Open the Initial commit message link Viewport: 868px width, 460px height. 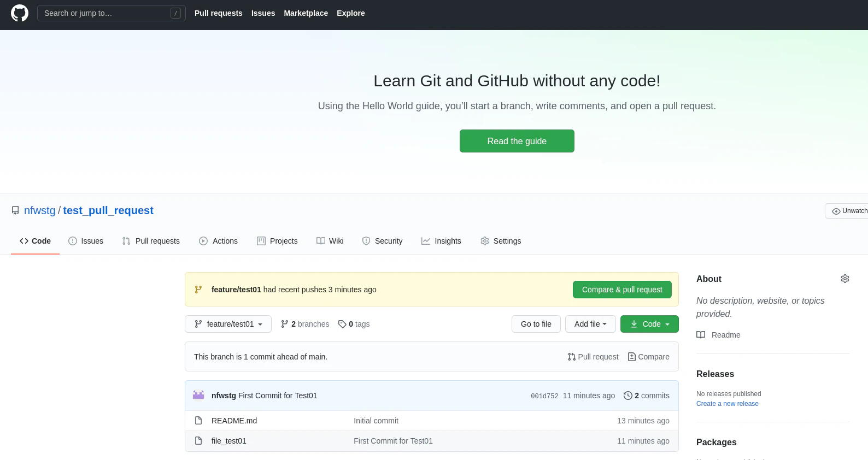point(376,421)
